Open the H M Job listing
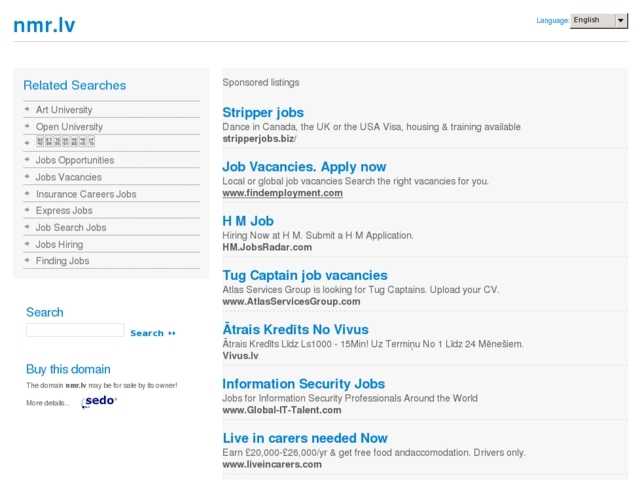 [248, 221]
